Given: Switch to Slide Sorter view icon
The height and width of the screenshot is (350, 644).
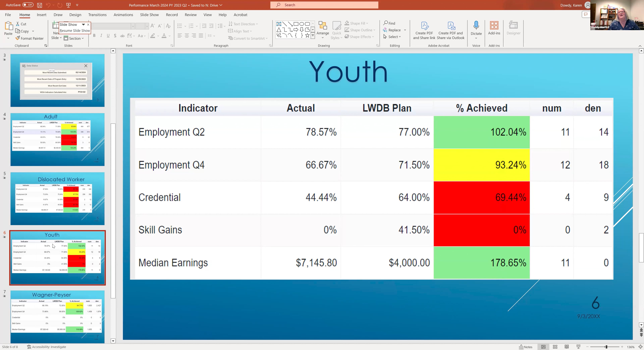Looking at the screenshot, I should click(555, 347).
